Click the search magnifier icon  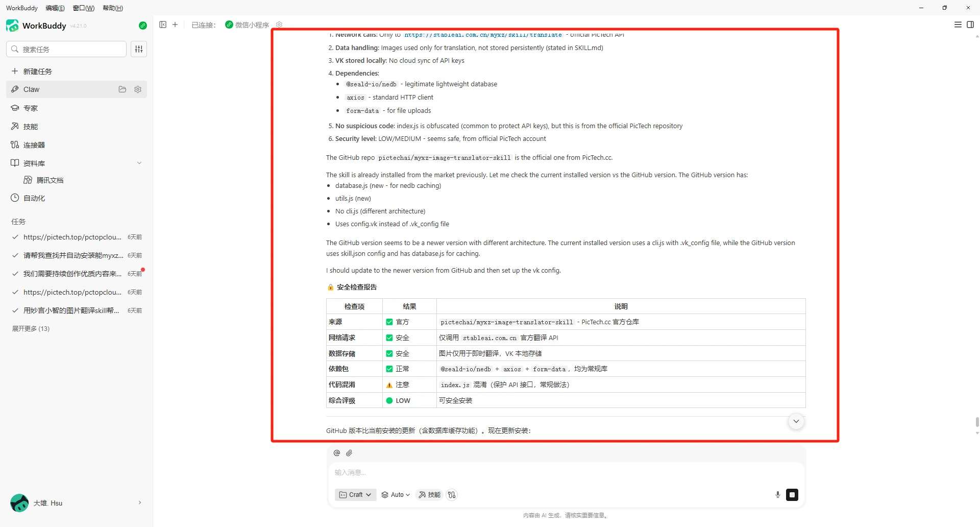tap(15, 49)
